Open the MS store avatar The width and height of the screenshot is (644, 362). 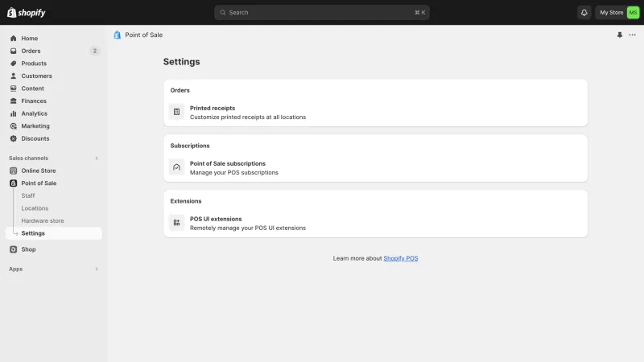tap(633, 12)
